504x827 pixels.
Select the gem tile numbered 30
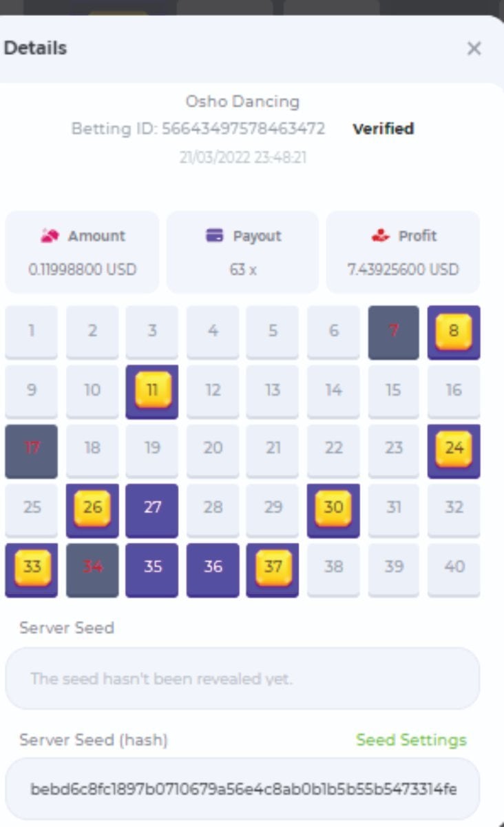(x=333, y=508)
